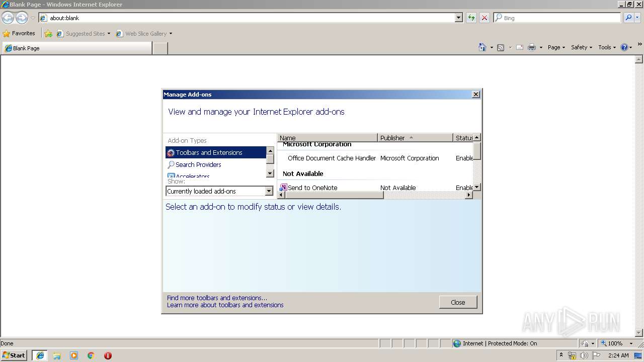Click the red Opera taskbar icon
The height and width of the screenshot is (362, 644).
(x=108, y=355)
